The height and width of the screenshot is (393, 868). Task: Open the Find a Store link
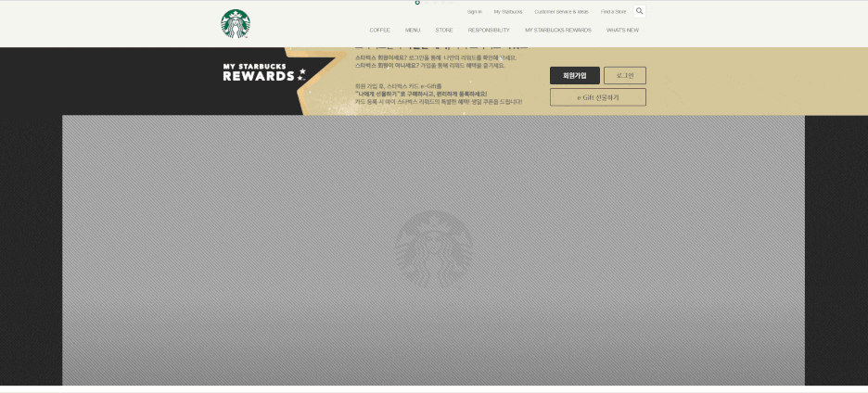click(x=613, y=12)
